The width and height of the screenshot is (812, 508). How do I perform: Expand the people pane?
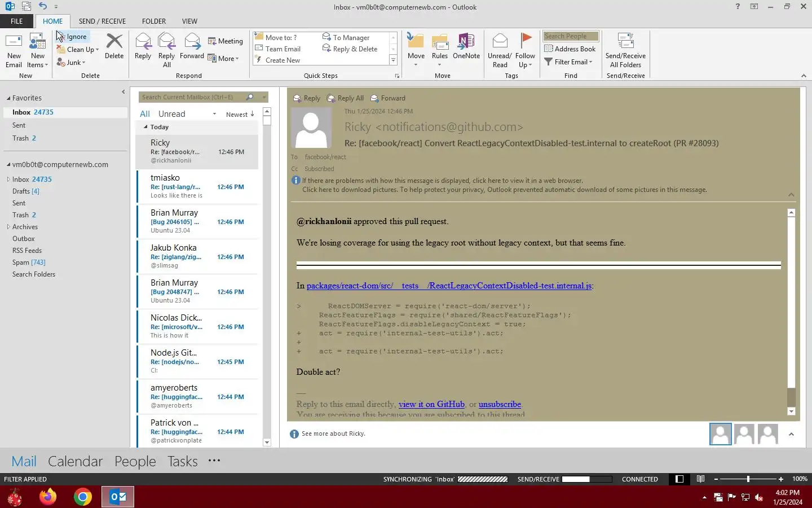[x=791, y=434]
